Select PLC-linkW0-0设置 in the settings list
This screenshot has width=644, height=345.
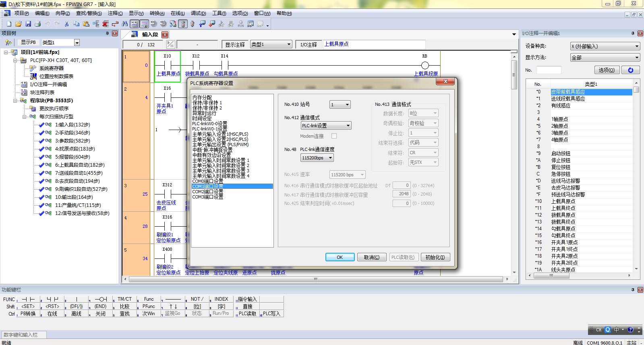(232, 124)
